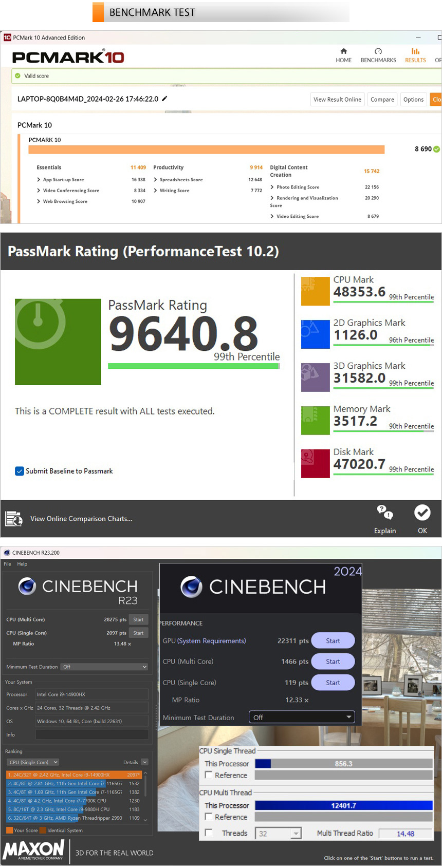442x868 pixels.
Task: Start Cinebench 2024 CPU Multi Core test
Action: pos(333,662)
